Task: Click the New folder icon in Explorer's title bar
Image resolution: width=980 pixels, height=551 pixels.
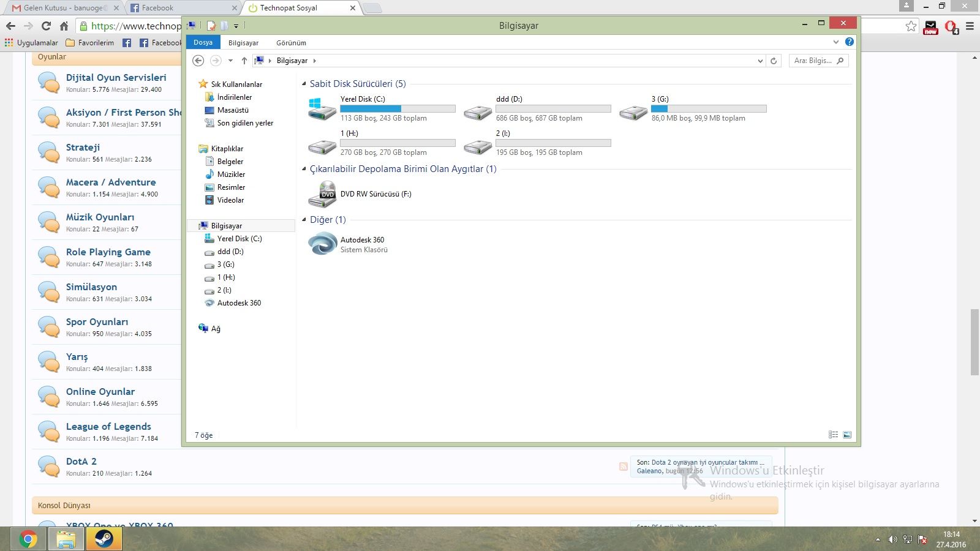Action: pos(224,26)
